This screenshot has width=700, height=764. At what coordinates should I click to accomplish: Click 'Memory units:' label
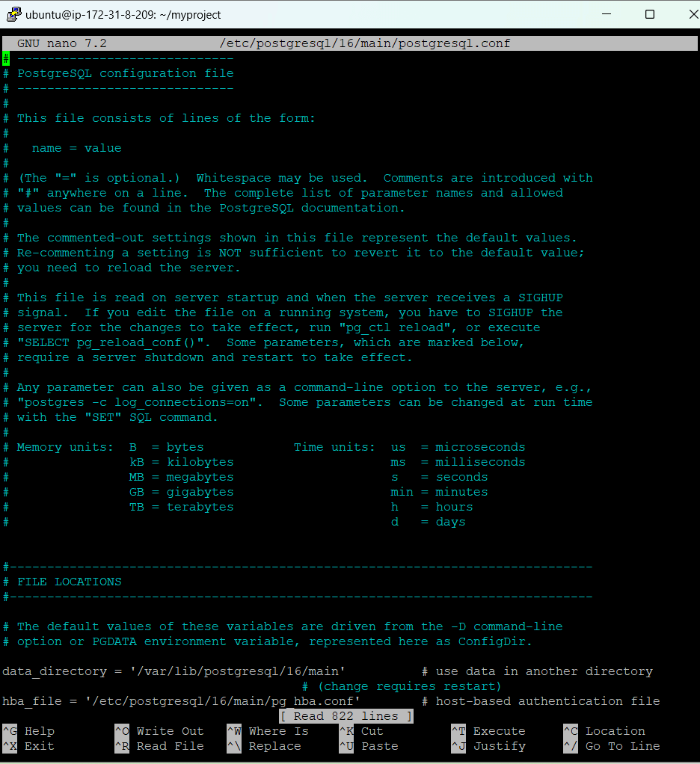click(x=65, y=447)
